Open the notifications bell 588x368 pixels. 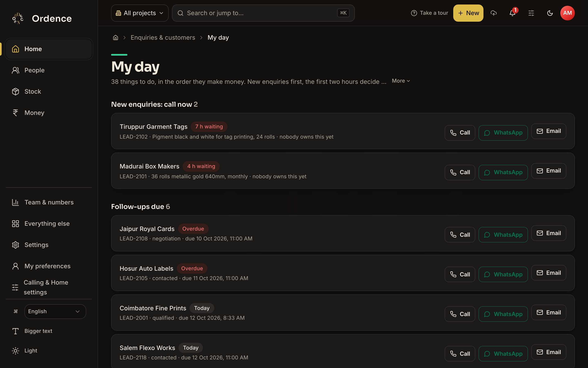click(512, 13)
